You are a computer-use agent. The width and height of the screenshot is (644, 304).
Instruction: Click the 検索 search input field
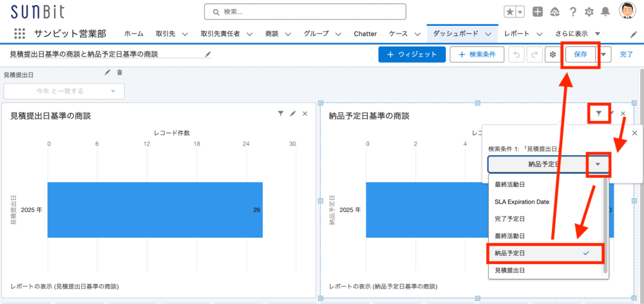tap(305, 12)
